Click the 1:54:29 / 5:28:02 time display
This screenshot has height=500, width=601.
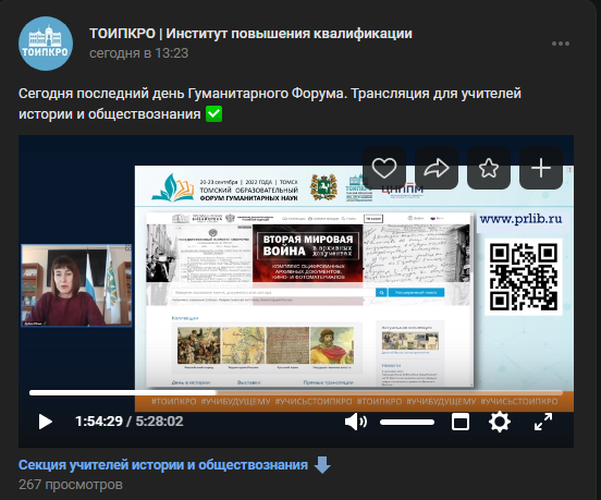tap(129, 421)
